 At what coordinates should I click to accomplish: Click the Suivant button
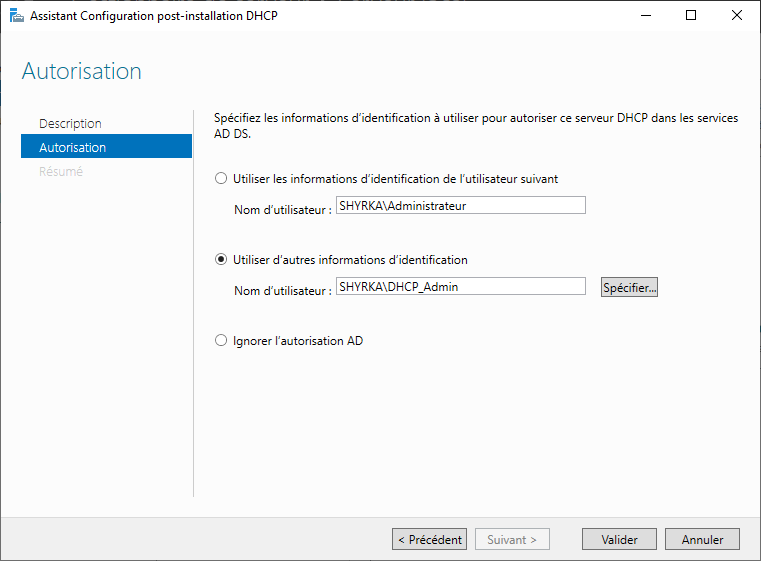[x=512, y=540]
